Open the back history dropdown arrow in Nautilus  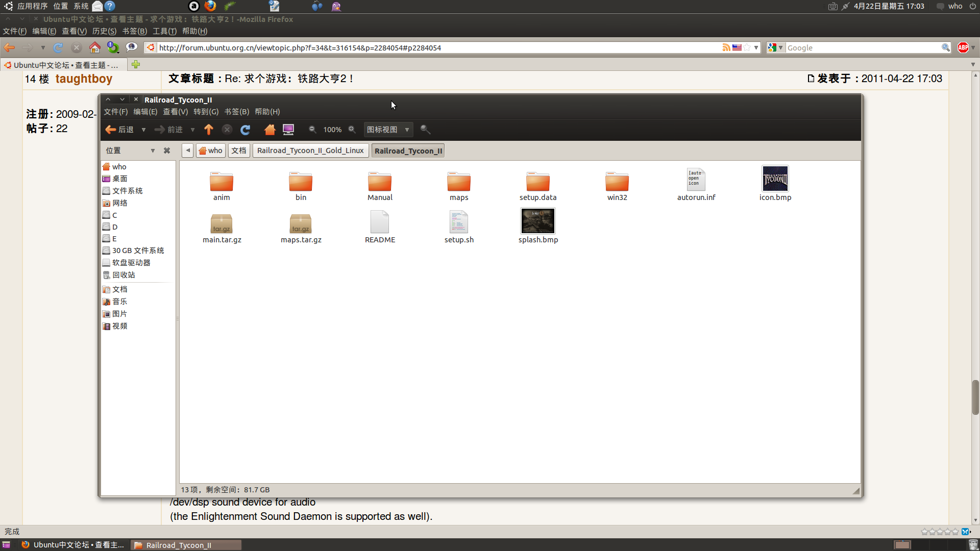143,130
